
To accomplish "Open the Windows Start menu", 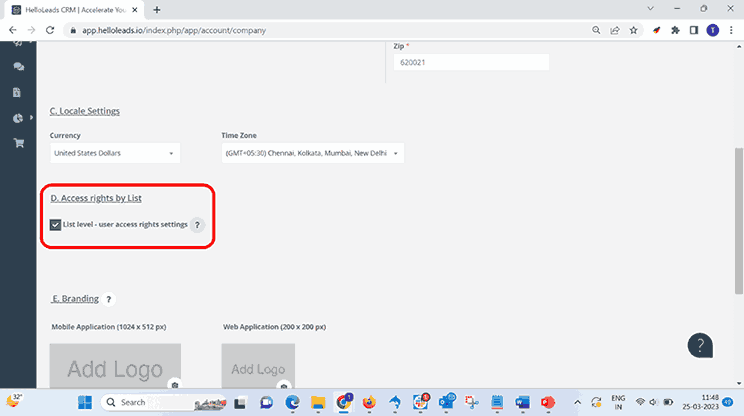I will pyautogui.click(x=85, y=402).
